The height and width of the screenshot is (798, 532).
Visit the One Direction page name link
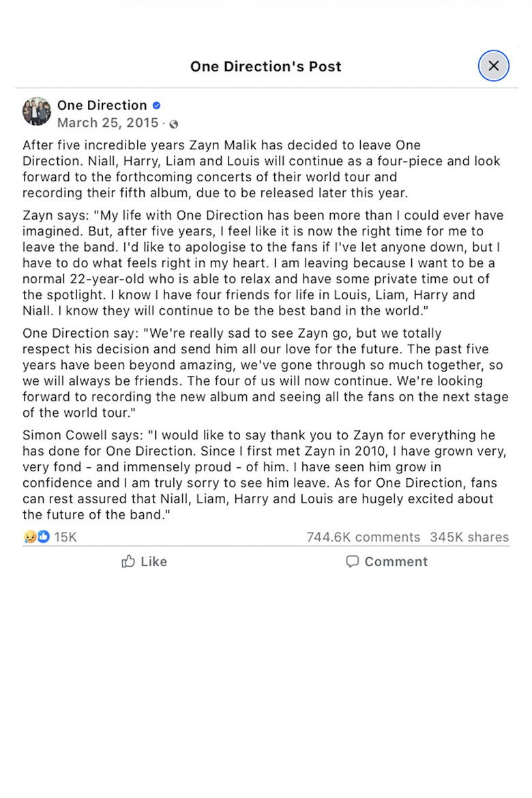tap(102, 105)
